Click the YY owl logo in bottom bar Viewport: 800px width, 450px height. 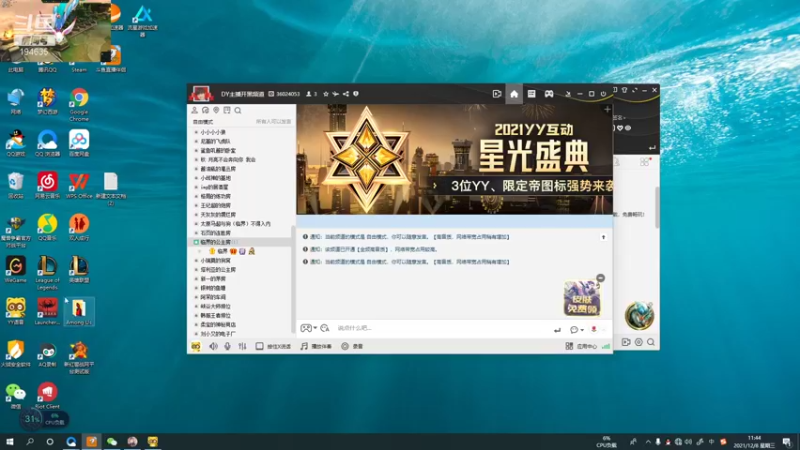[196, 346]
